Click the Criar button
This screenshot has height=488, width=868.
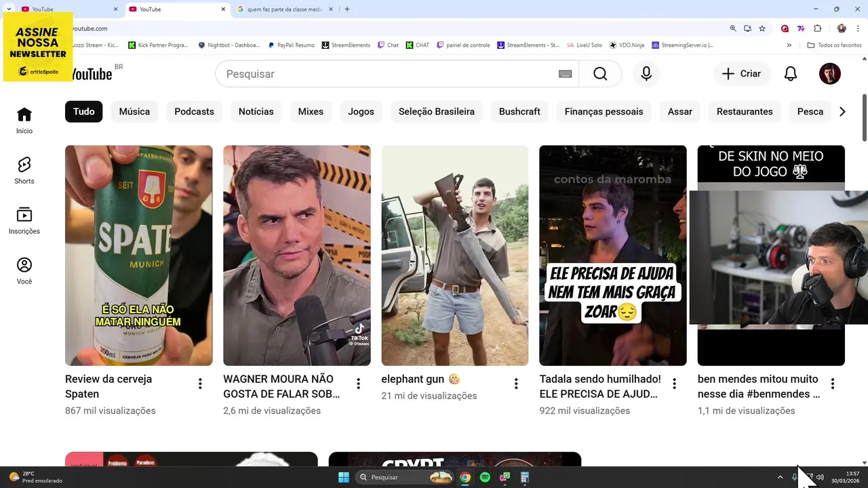pyautogui.click(x=742, y=74)
